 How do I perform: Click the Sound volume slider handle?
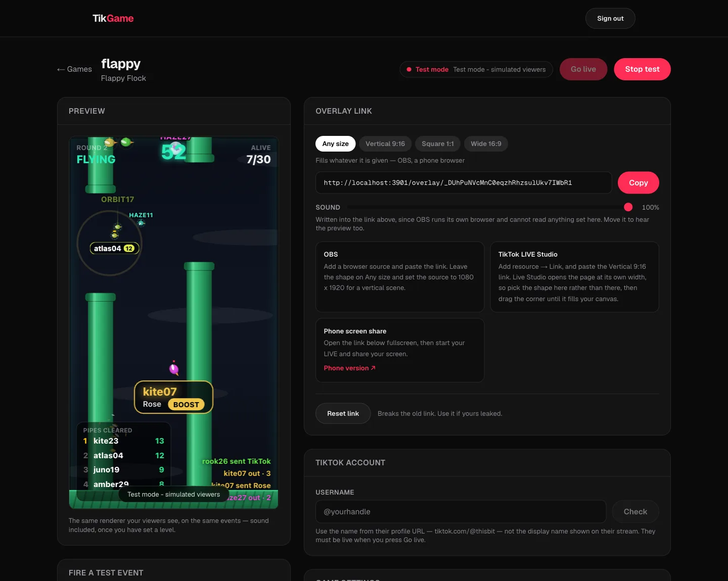tap(628, 207)
